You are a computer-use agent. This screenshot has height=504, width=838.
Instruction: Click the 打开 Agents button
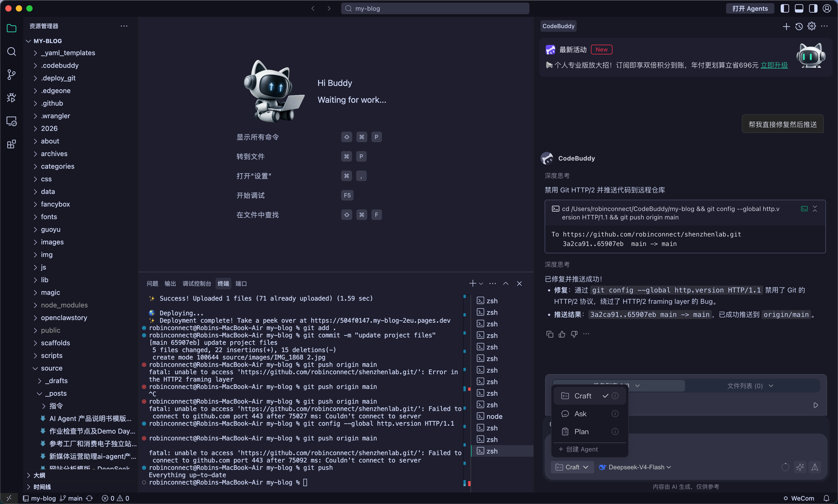tap(750, 8)
